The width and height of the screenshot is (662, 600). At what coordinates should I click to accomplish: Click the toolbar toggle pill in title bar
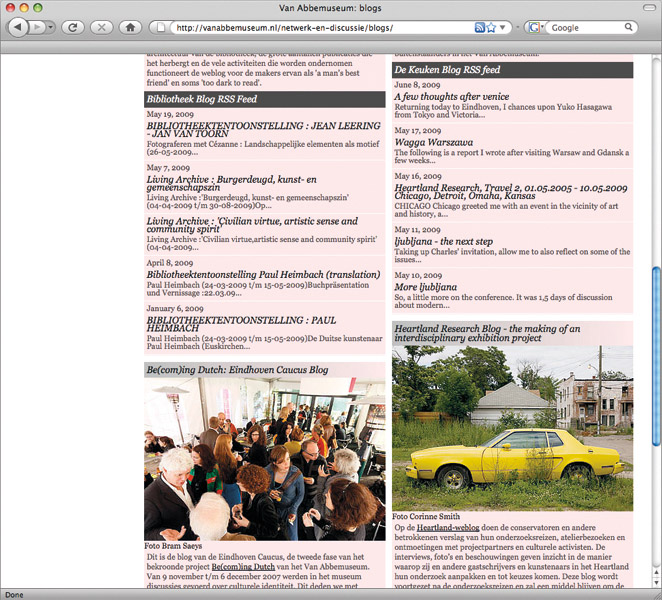tap(648, 8)
